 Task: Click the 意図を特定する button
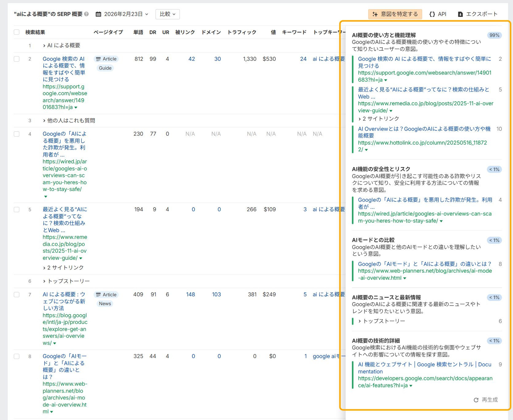point(395,14)
